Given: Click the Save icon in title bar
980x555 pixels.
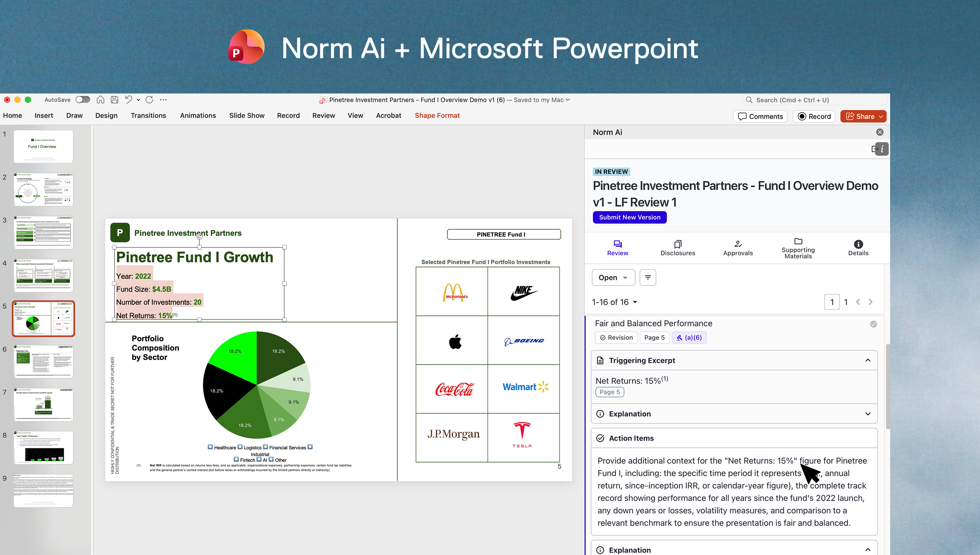Looking at the screenshot, I should [115, 99].
